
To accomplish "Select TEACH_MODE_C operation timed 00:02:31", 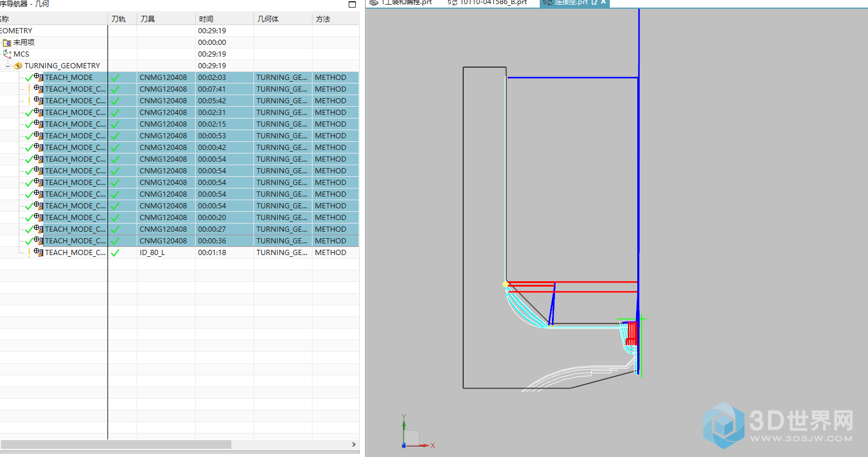I will [75, 113].
